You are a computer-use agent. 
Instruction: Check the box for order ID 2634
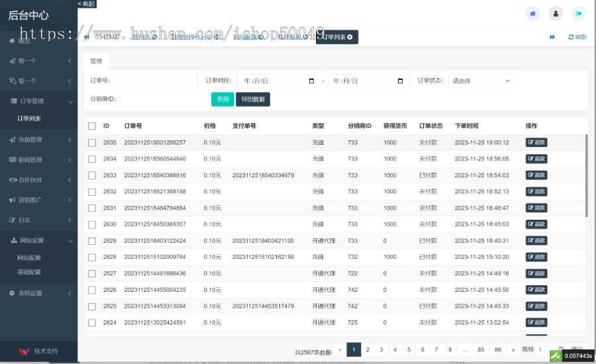92,159
